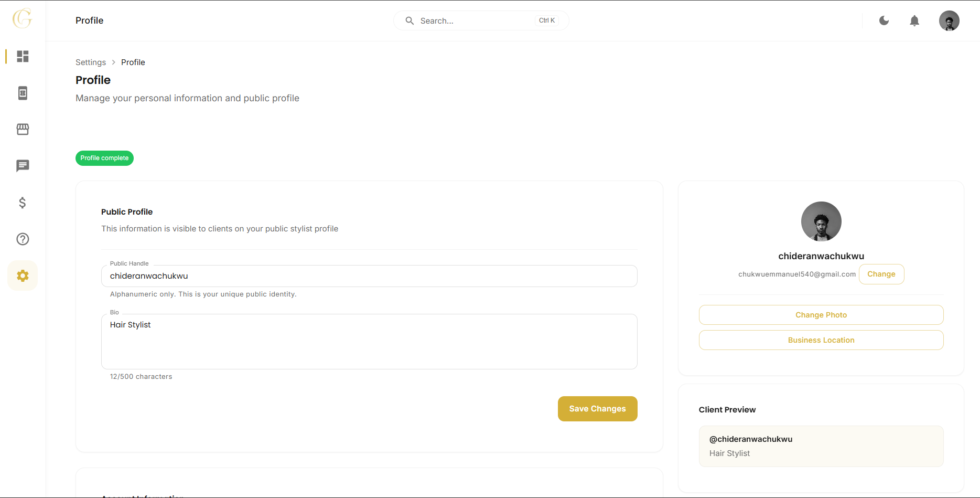Click the Change Photo button
980x498 pixels.
(821, 315)
